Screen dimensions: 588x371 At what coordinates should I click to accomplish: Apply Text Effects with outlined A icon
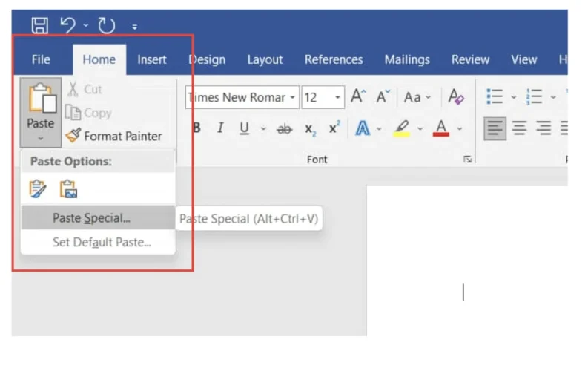click(363, 128)
